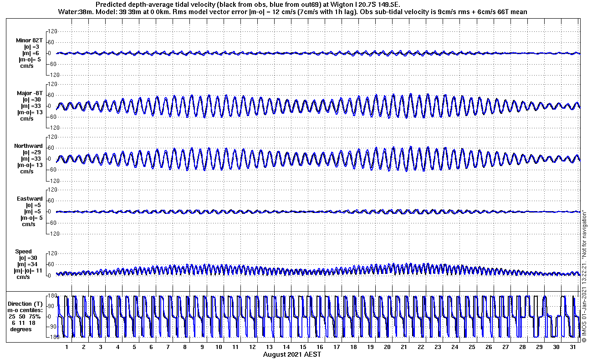Select the 'Major -8T' panel label
The width and height of the screenshot is (592, 364).
tap(29, 93)
